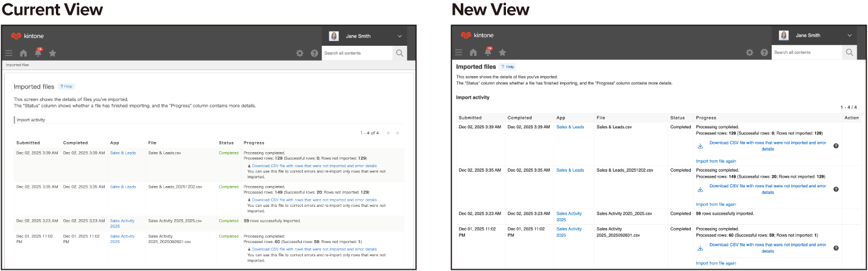Click Jane Smith avatar in New View

(x=784, y=36)
